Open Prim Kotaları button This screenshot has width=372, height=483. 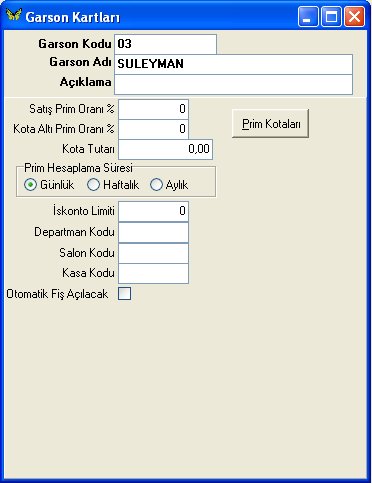coord(270,124)
